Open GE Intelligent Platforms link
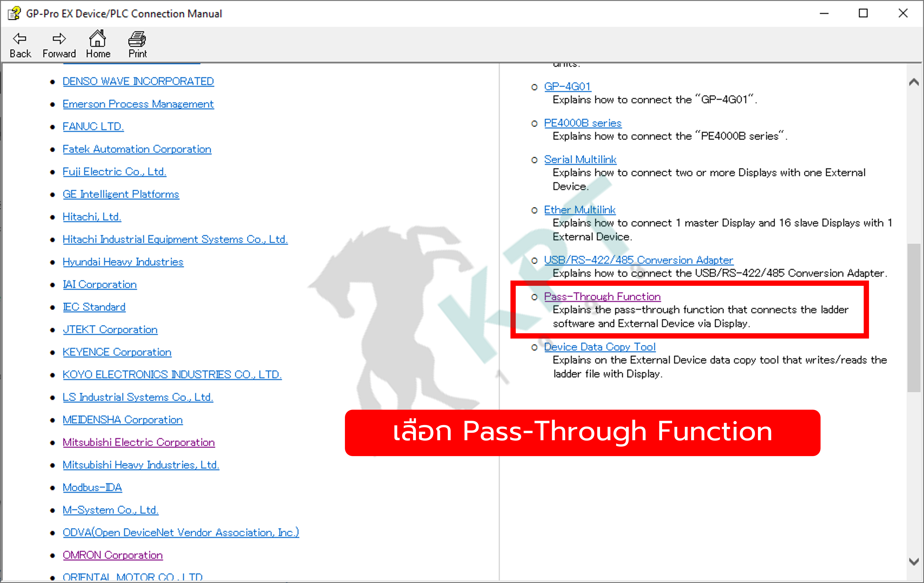This screenshot has height=583, width=924. coord(121,194)
